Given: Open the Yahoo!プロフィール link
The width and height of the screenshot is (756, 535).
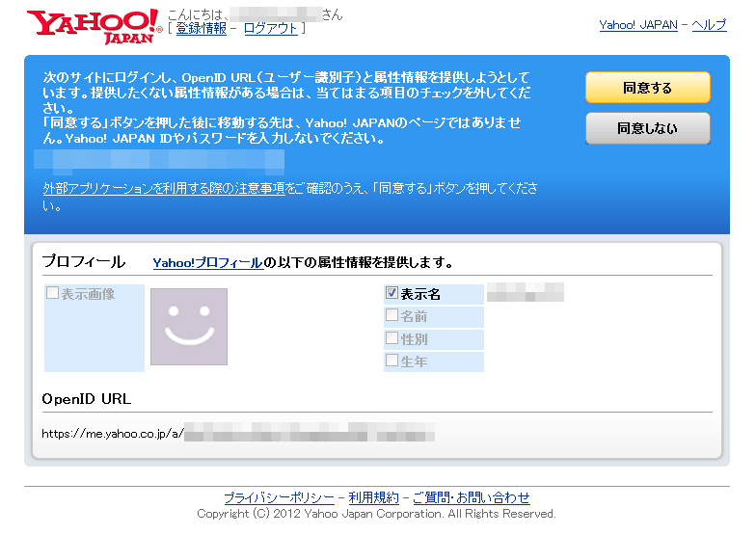Looking at the screenshot, I should click(x=208, y=262).
